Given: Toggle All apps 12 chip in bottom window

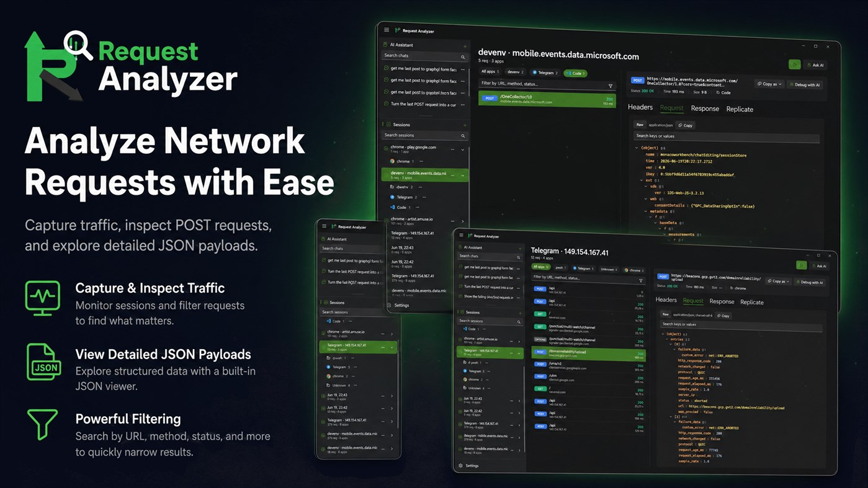Looking at the screenshot, I should coord(541,267).
